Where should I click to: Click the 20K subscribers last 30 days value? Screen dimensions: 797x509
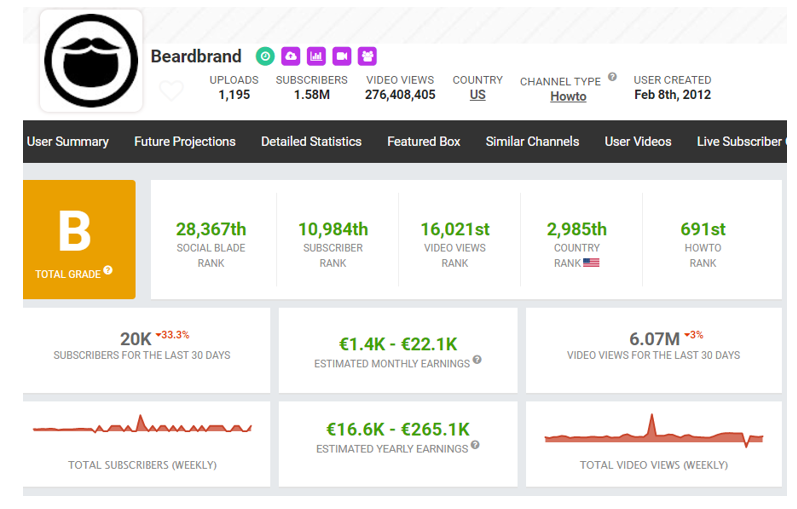pos(136,339)
